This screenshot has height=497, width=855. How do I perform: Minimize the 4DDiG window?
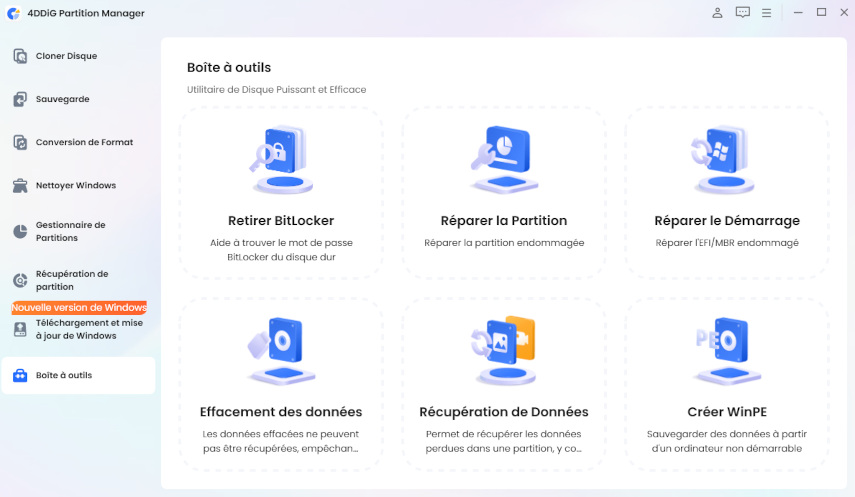point(798,13)
